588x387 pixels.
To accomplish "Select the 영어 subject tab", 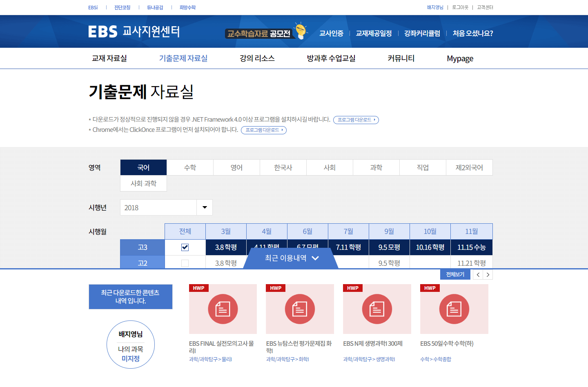I will 236,167.
